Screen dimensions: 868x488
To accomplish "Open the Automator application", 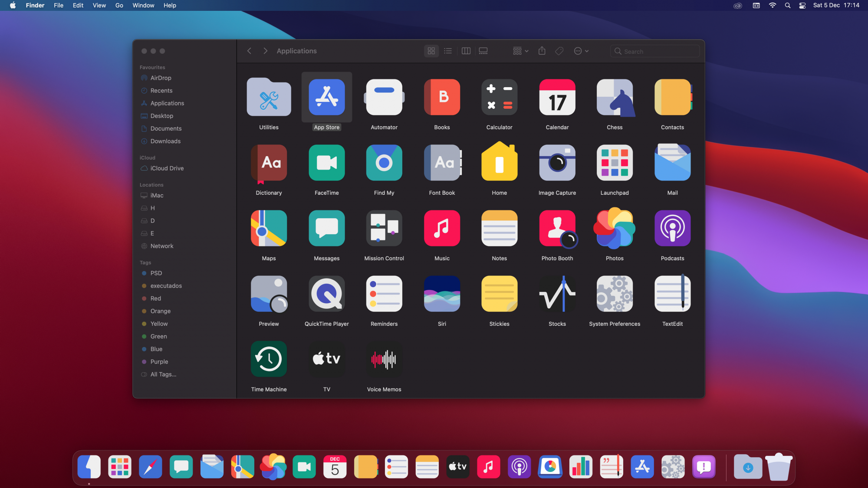I will (x=384, y=98).
